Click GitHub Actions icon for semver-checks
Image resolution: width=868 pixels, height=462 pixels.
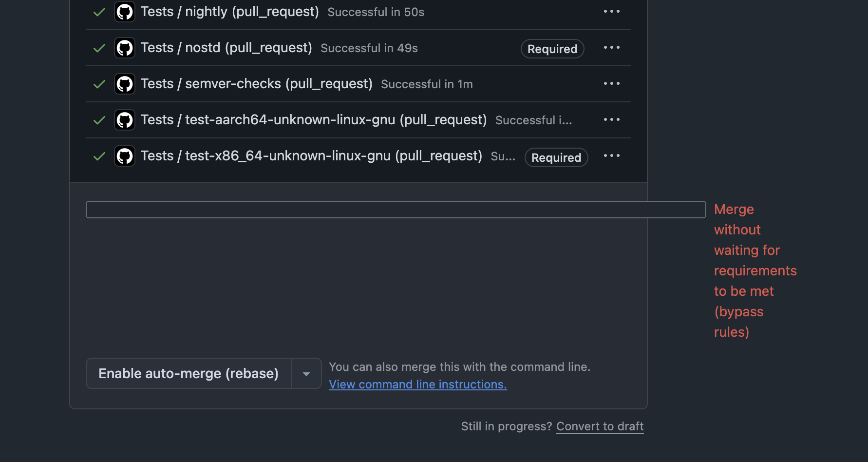point(125,84)
